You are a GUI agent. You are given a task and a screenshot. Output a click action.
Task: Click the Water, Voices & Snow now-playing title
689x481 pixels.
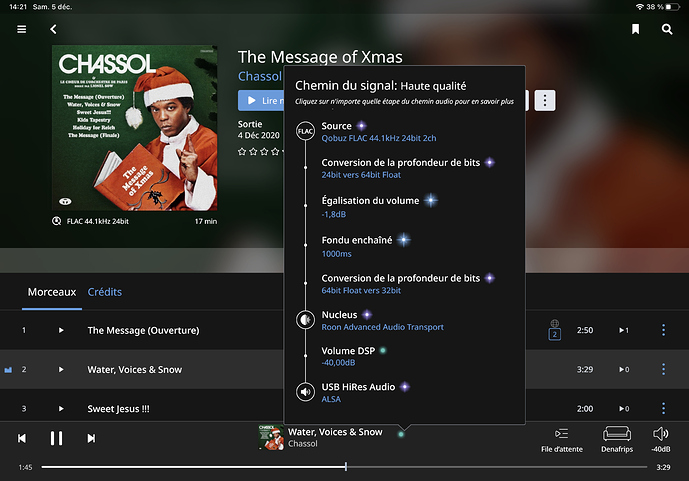[x=335, y=432]
